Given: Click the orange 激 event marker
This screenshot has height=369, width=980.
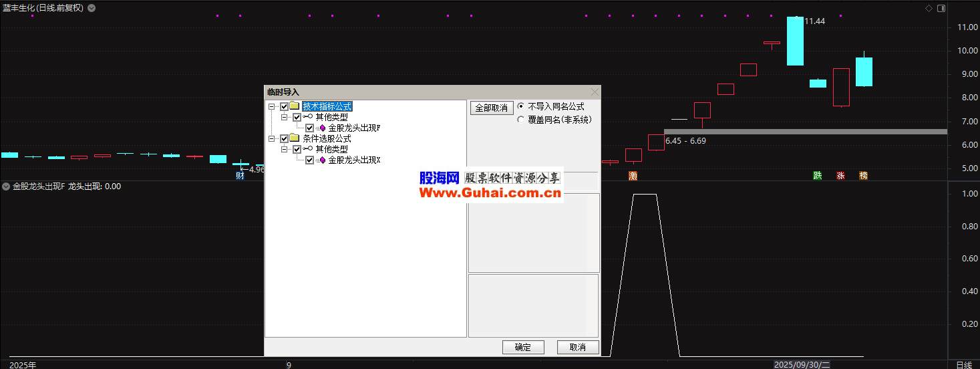Looking at the screenshot, I should [633, 176].
